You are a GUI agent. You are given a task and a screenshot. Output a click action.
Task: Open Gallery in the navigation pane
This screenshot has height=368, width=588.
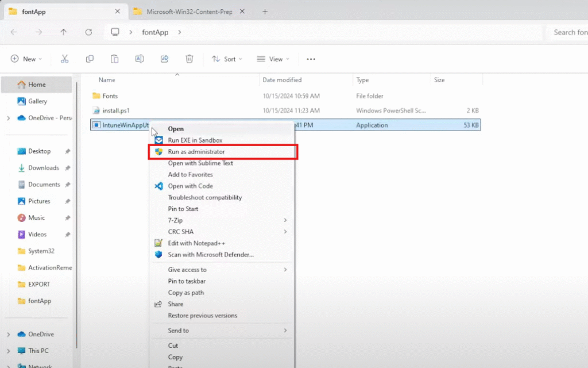pos(37,101)
